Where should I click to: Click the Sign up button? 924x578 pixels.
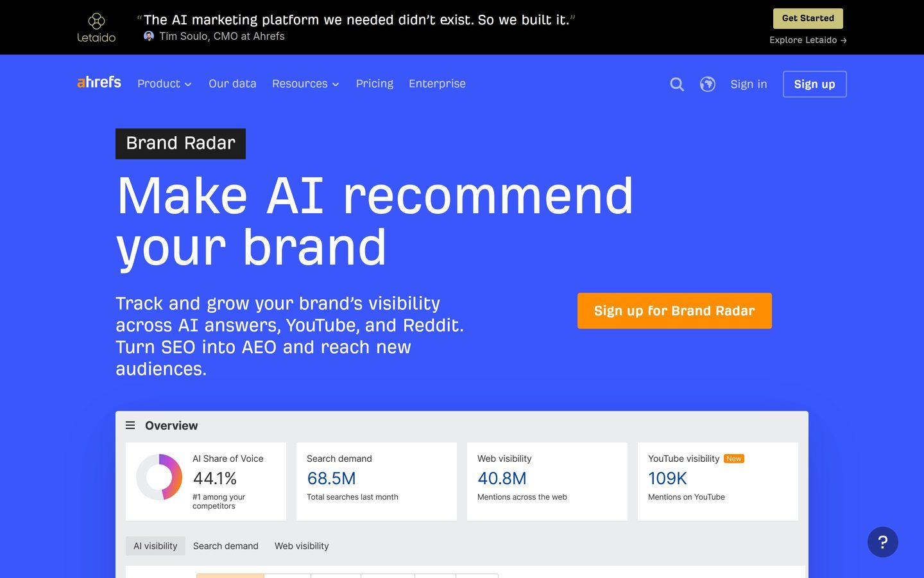pyautogui.click(x=814, y=84)
